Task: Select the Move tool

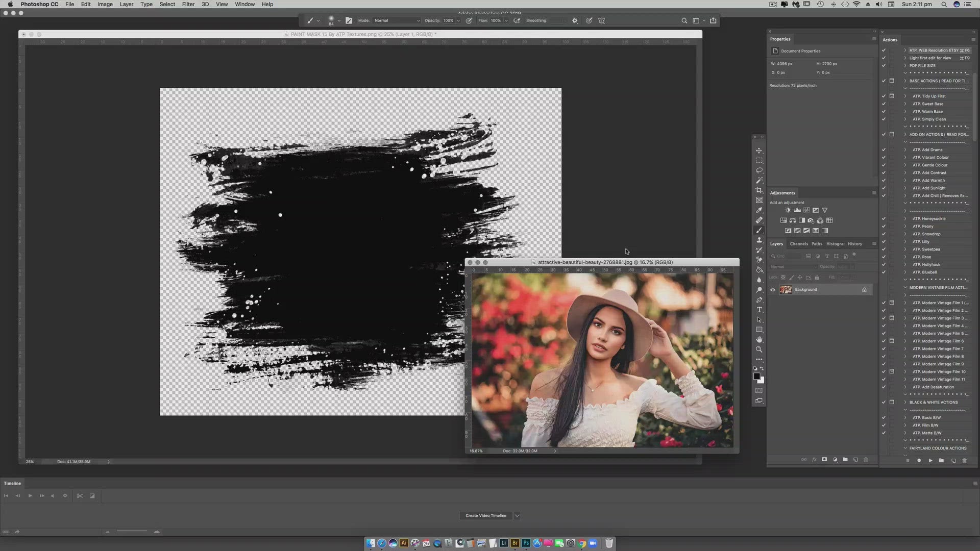Action: point(759,151)
